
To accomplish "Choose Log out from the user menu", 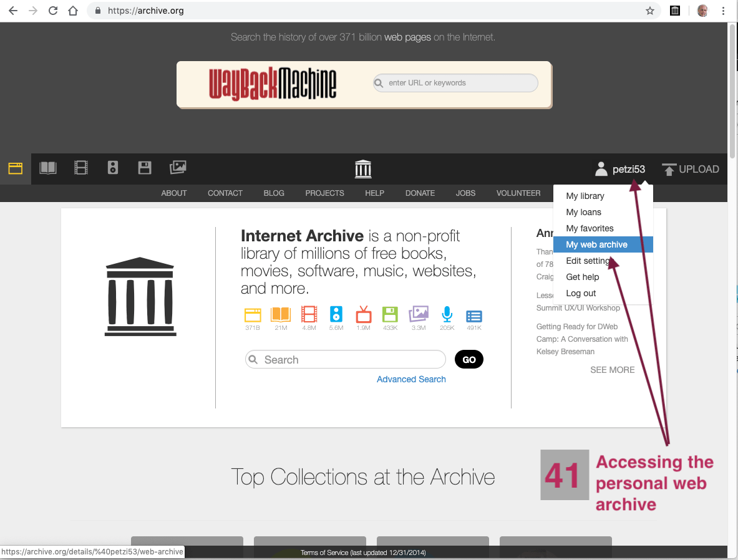I will tap(581, 293).
